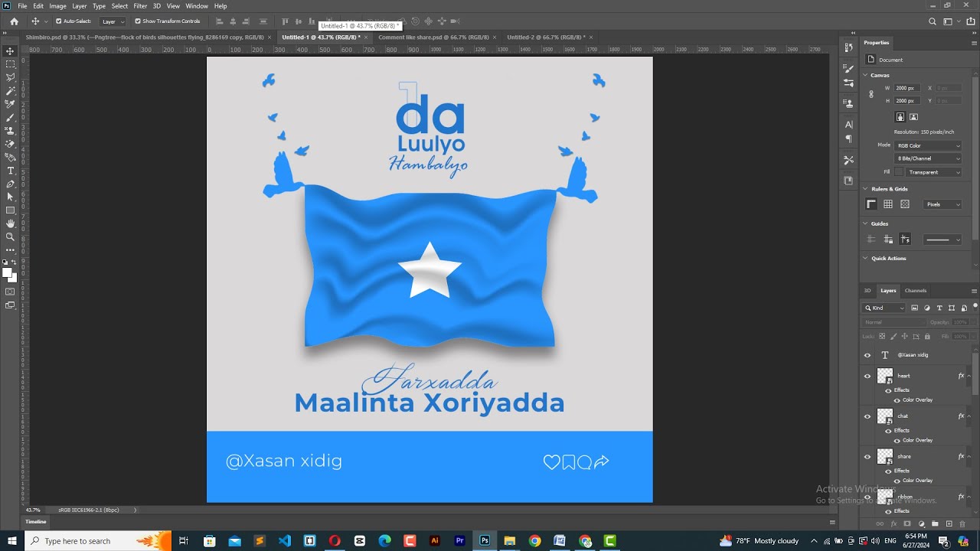Open the History panel icon
The height and width of the screenshot is (551, 980).
click(848, 47)
